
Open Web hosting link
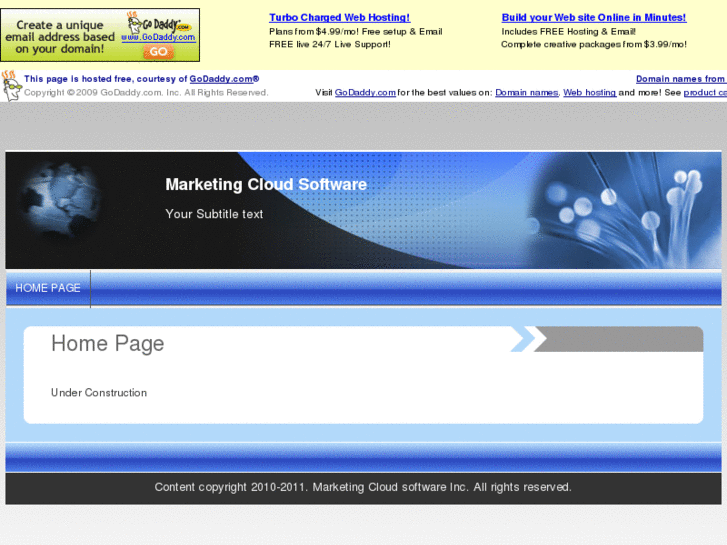pos(589,92)
